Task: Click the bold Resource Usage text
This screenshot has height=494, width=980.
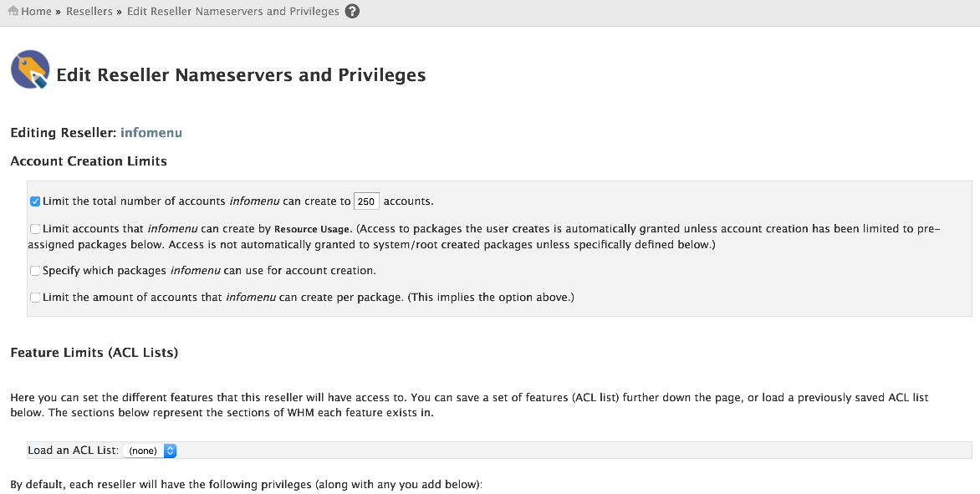Action: 312,229
